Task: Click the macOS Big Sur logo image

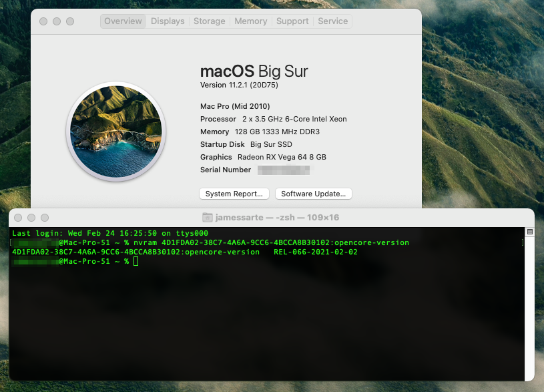Action: 116,132
